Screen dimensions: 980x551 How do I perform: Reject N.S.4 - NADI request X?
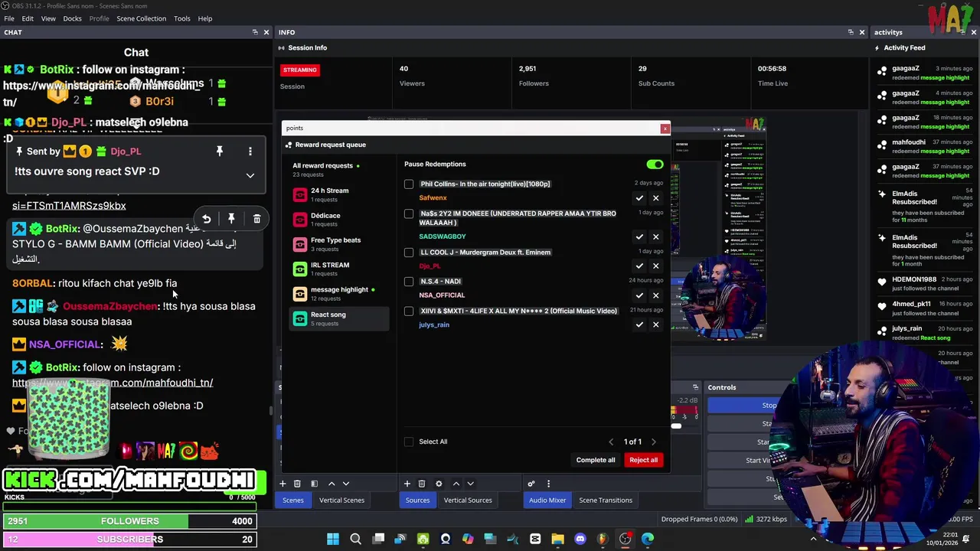point(655,295)
